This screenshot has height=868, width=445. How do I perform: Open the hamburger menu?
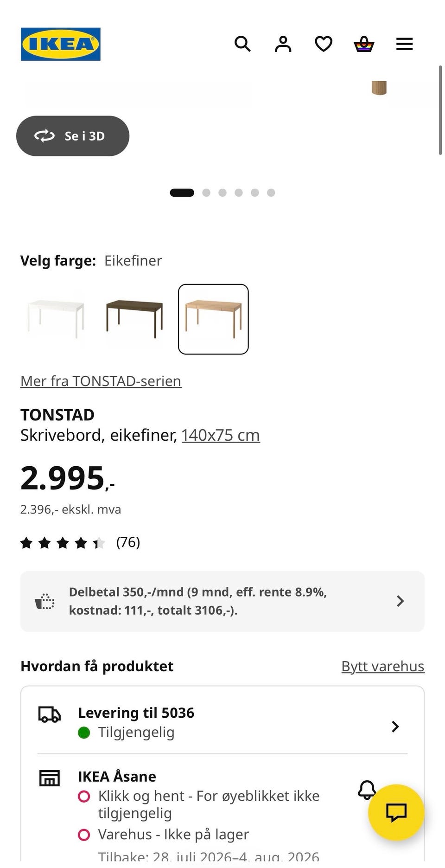(404, 44)
